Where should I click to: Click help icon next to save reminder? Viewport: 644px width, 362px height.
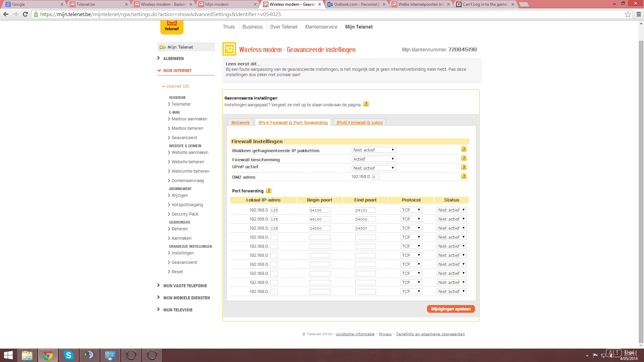click(x=366, y=104)
